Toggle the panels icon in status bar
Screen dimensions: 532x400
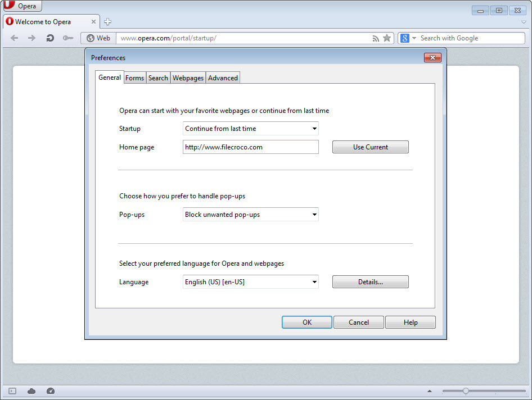coord(12,391)
